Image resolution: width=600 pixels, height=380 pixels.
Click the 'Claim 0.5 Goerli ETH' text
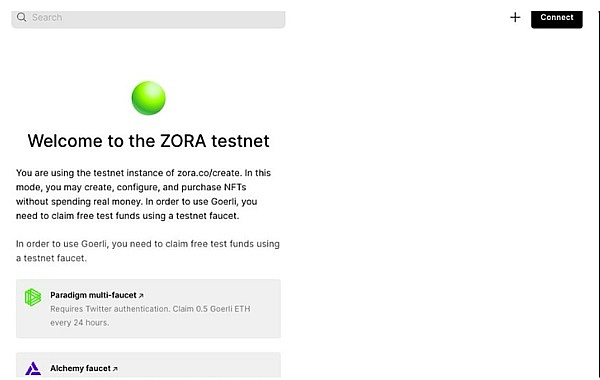pos(211,309)
